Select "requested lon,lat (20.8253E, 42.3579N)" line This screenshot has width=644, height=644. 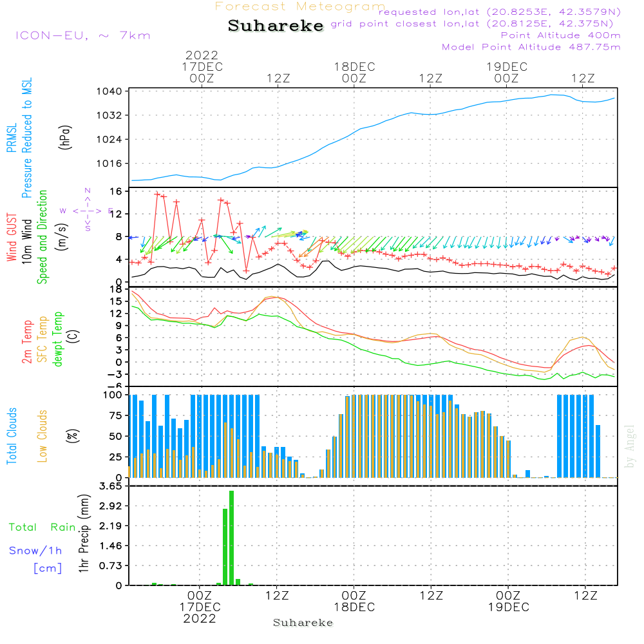500,12
